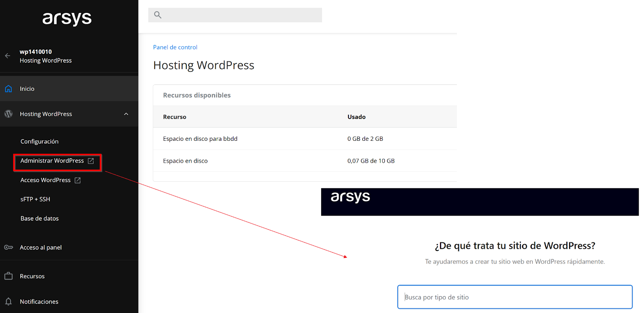Viewport: 644px width, 313px height.
Task: Click the Recursos disponibles panel title
Action: point(197,95)
